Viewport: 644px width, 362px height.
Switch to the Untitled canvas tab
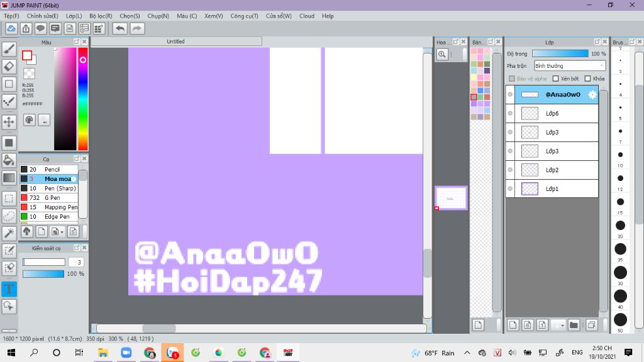(176, 41)
